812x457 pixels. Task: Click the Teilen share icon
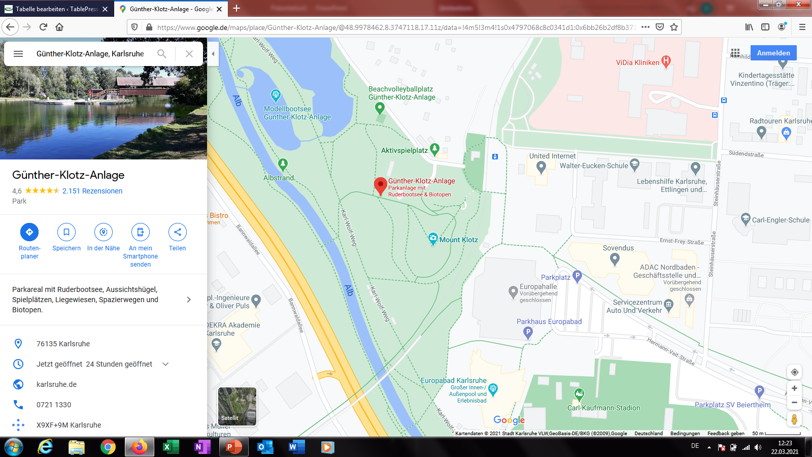[177, 232]
